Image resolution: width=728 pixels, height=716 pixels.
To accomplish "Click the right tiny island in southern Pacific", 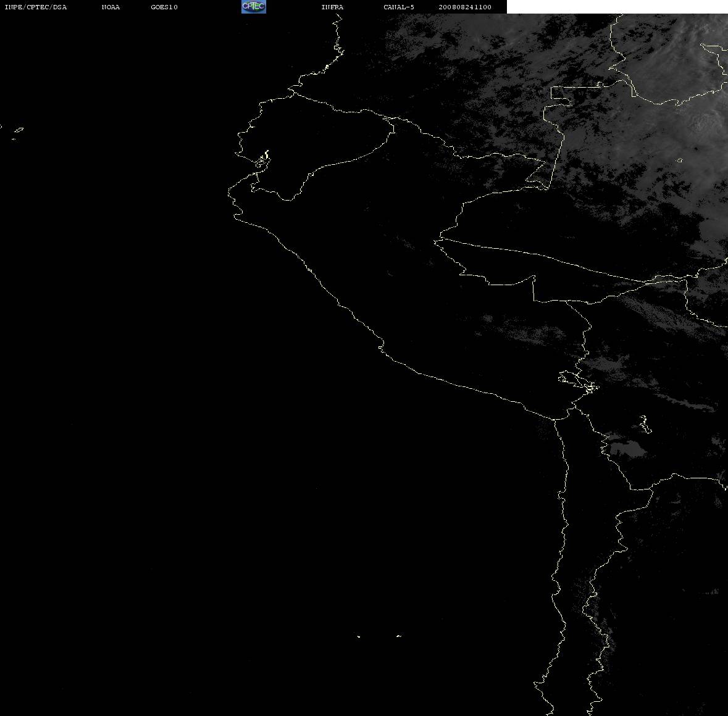I will click(x=399, y=636).
